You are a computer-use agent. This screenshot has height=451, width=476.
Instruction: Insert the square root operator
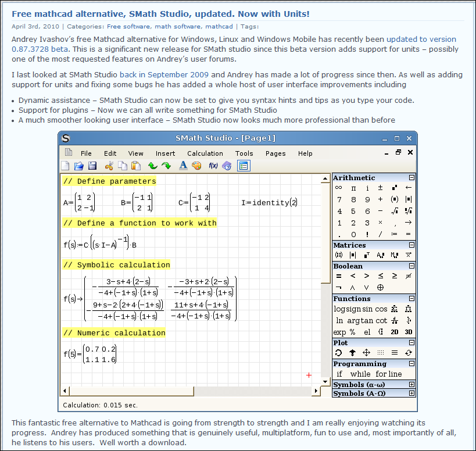pyautogui.click(x=395, y=211)
